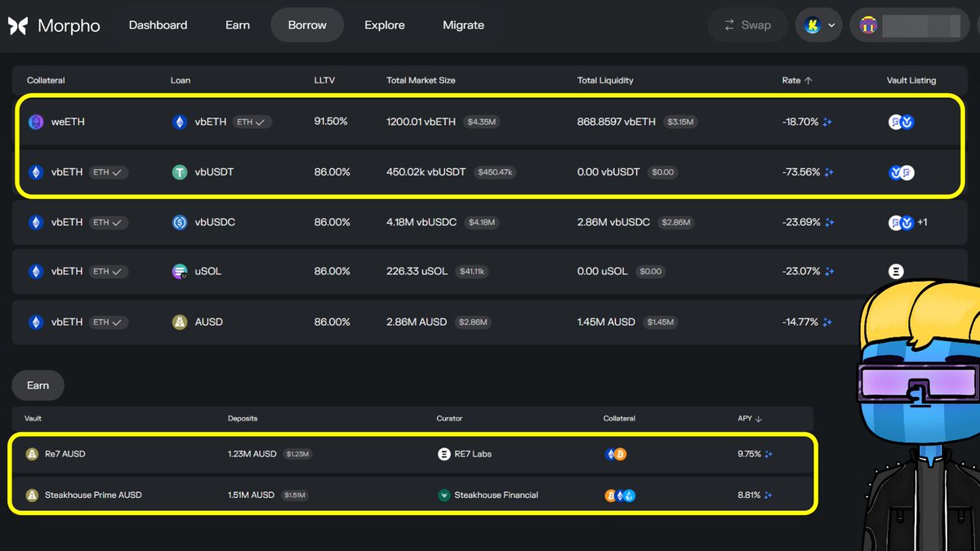Click the 4.18M vbUSDC market size
This screenshot has width=980, height=551.
click(x=421, y=222)
